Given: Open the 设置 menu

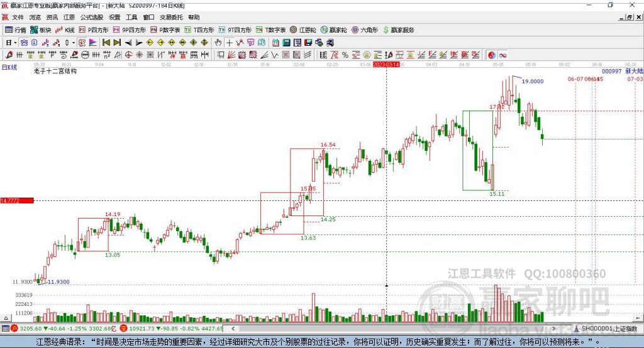Looking at the screenshot, I should click(114, 17).
